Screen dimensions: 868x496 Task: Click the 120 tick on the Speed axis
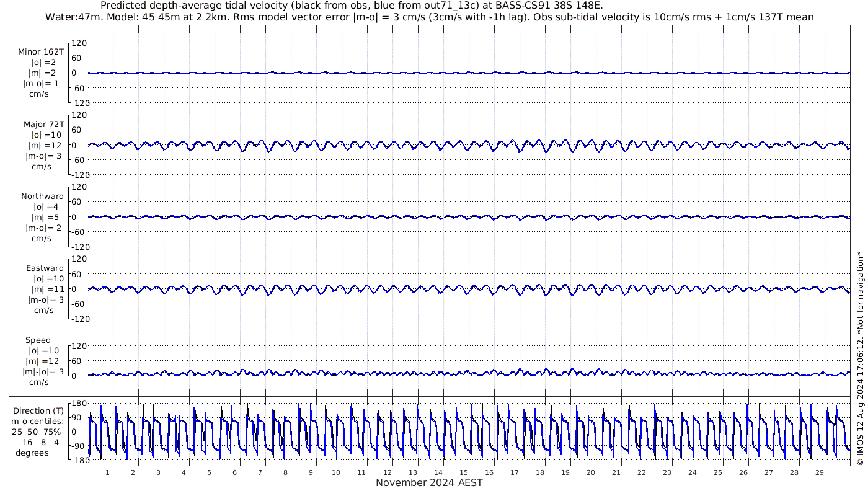[77, 346]
